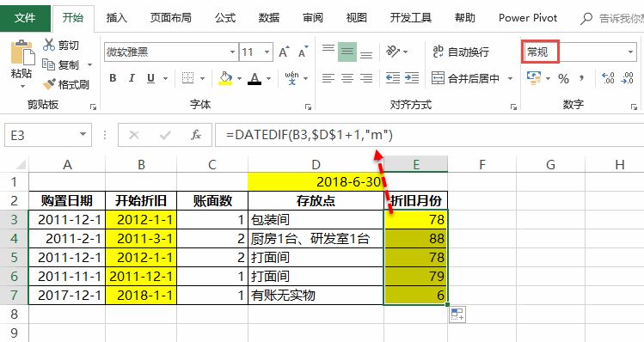
Task: Click the Cut scissors icon
Action: click(x=49, y=45)
